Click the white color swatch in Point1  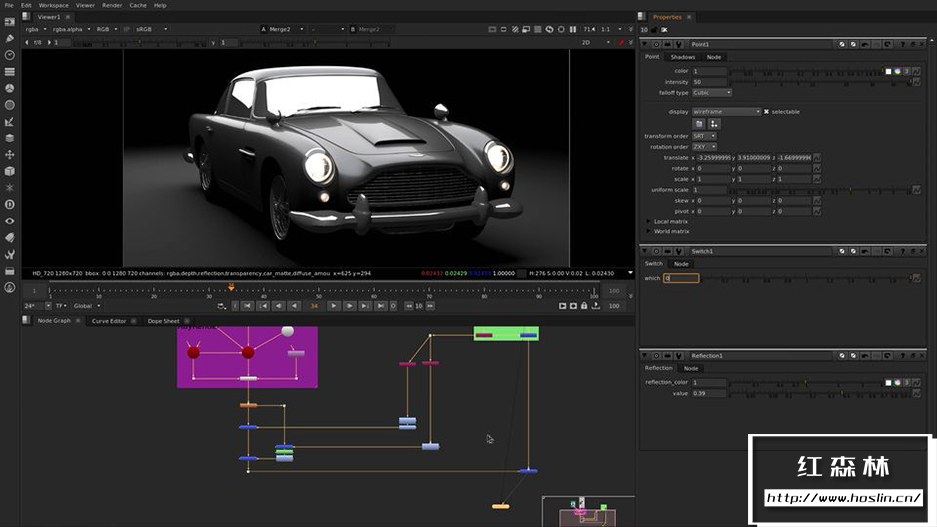[x=887, y=71]
